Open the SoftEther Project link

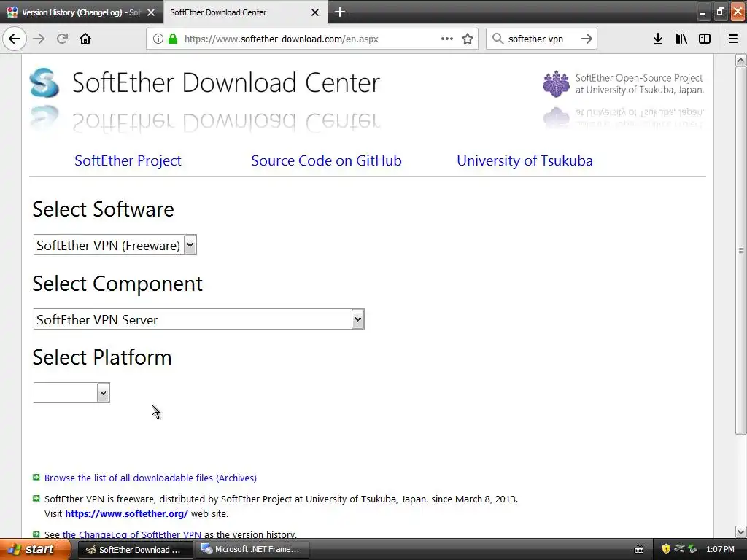coord(128,160)
